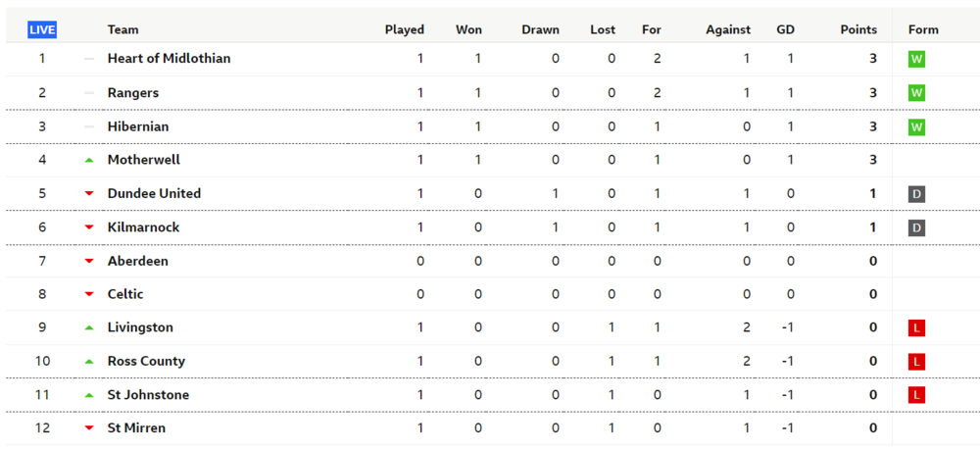Open the Heart of Midlothian team link
Viewport: 980px width, 450px height.
click(169, 59)
